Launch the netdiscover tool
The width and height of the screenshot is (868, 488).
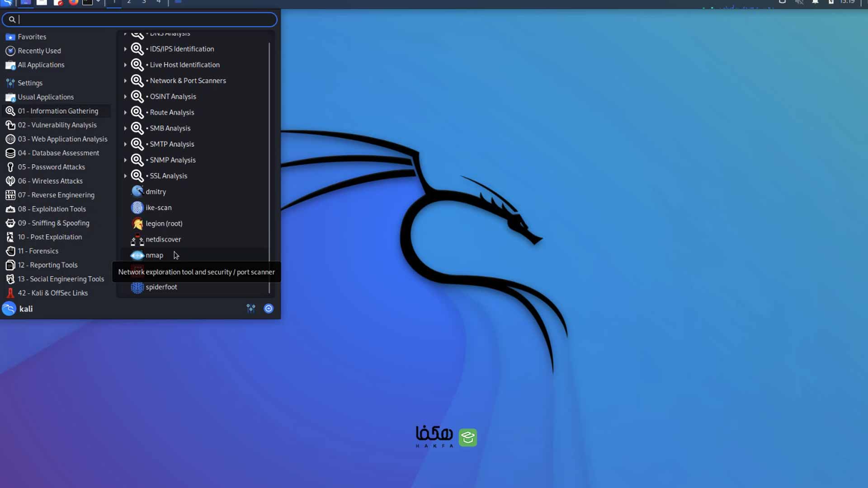click(x=195, y=239)
